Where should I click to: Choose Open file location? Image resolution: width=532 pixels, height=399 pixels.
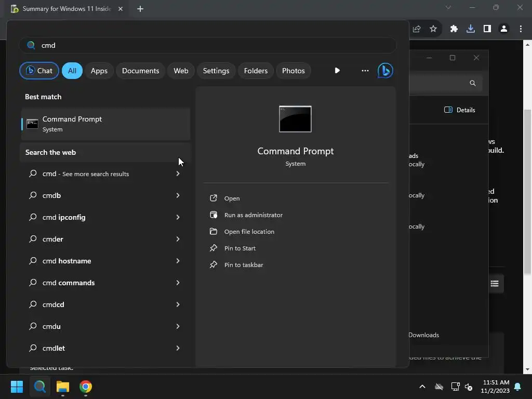point(249,231)
